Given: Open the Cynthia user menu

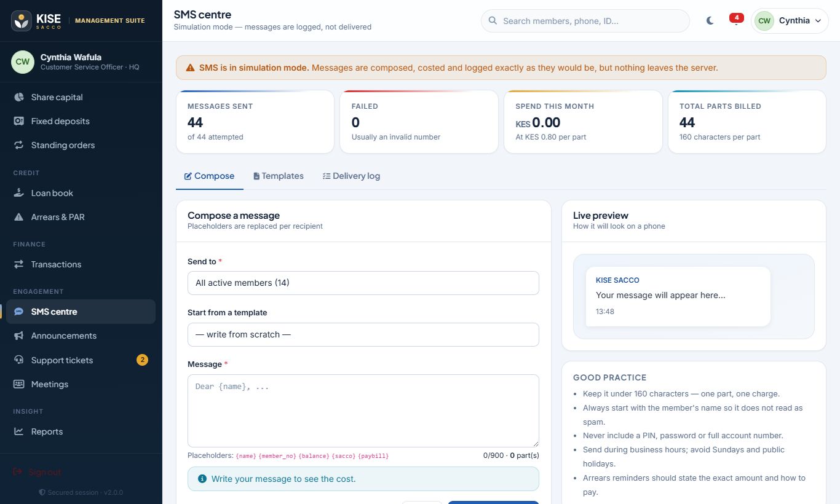Looking at the screenshot, I should 790,20.
